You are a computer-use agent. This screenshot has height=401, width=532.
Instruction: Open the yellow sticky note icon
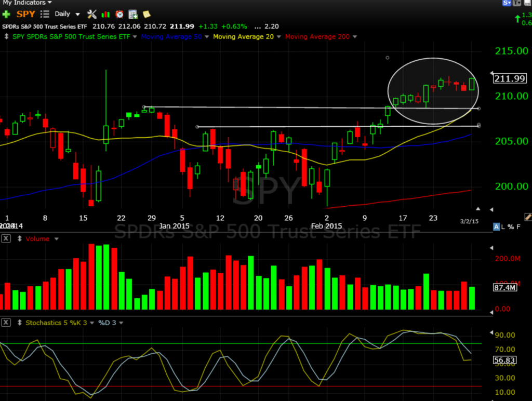coord(147,14)
